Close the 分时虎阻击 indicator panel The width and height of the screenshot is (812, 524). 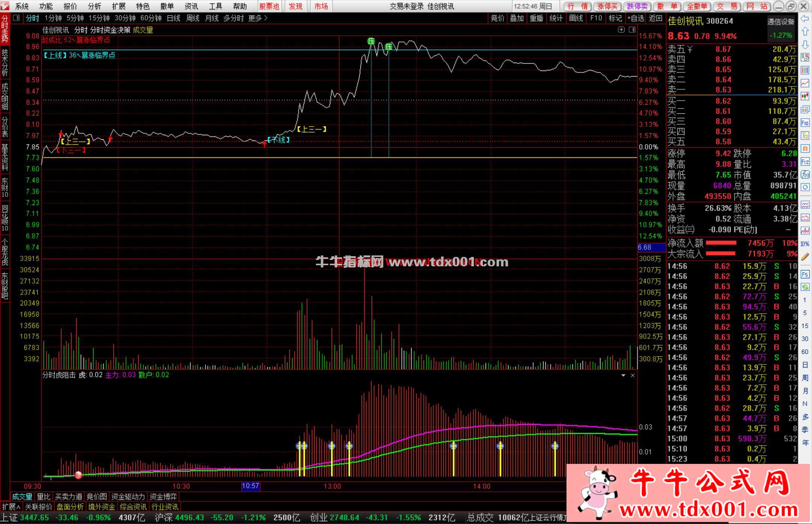[633, 375]
